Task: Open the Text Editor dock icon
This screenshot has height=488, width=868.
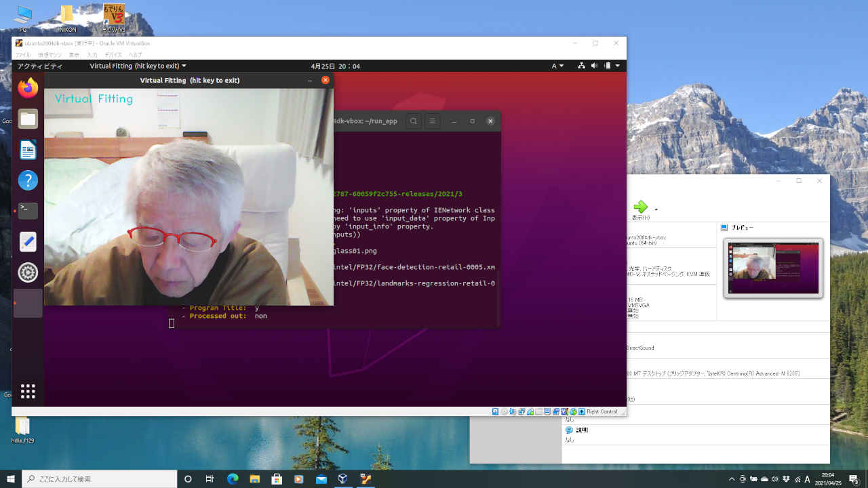Action: tap(28, 242)
